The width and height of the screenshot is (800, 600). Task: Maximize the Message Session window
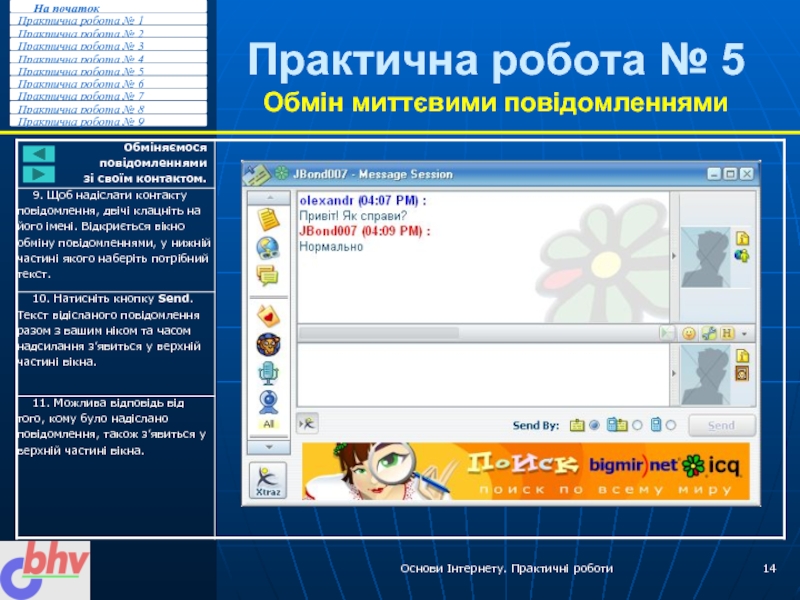[730, 174]
